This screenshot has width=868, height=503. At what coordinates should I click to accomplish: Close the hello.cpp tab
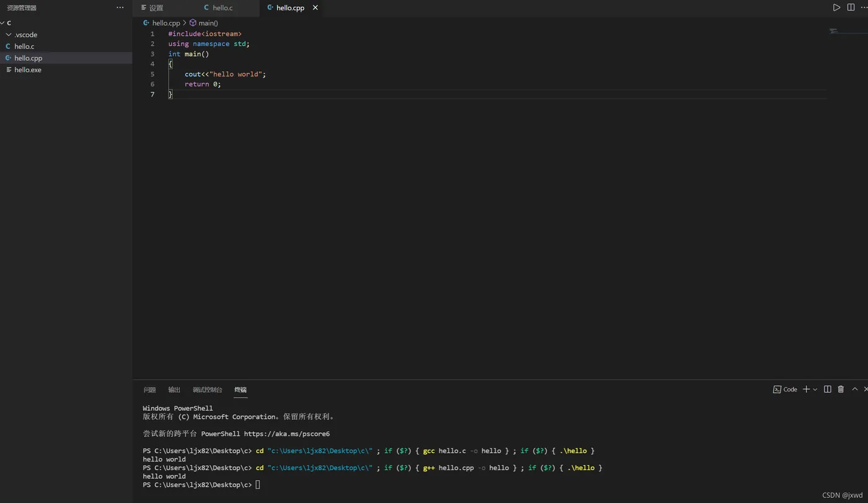pyautogui.click(x=315, y=8)
